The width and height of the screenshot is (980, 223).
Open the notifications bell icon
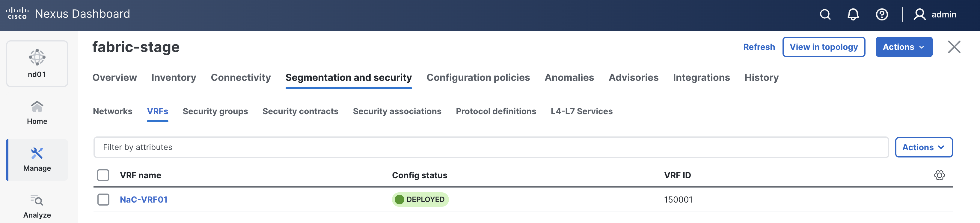pyautogui.click(x=853, y=14)
